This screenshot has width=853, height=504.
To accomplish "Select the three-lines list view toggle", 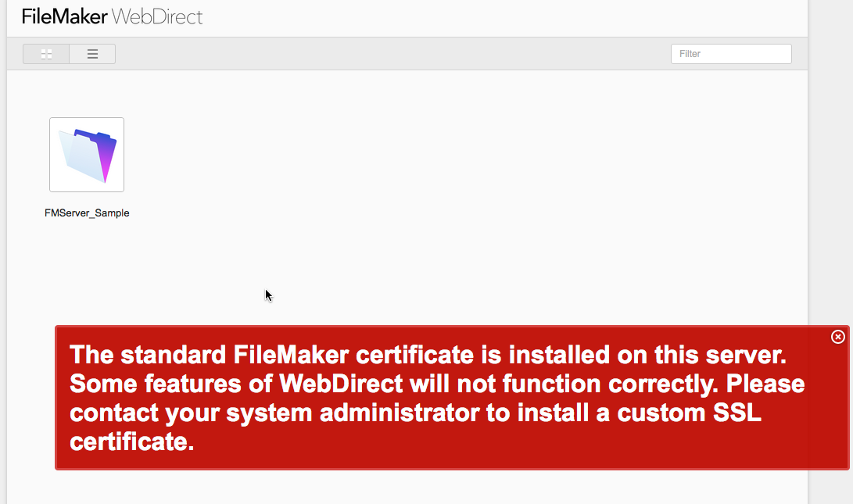I will coord(92,54).
